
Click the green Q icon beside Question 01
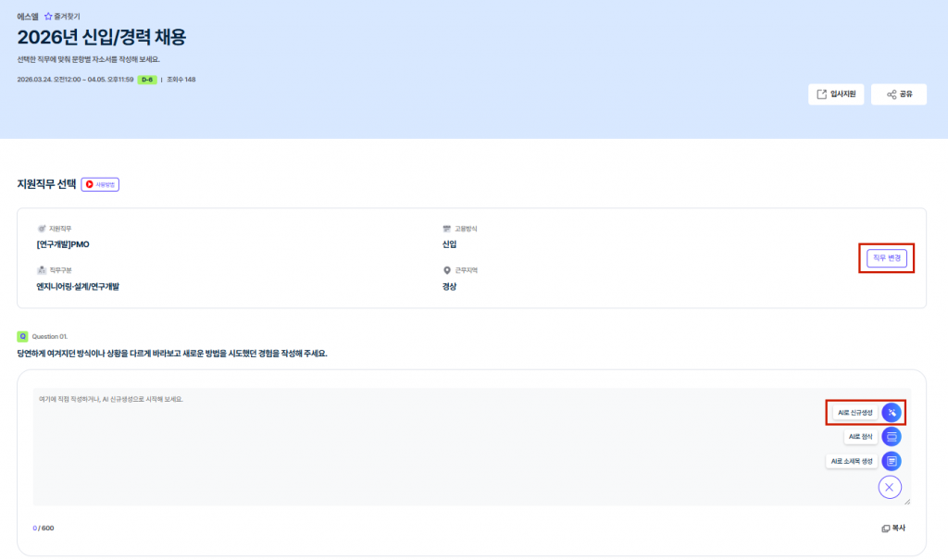[x=23, y=336]
